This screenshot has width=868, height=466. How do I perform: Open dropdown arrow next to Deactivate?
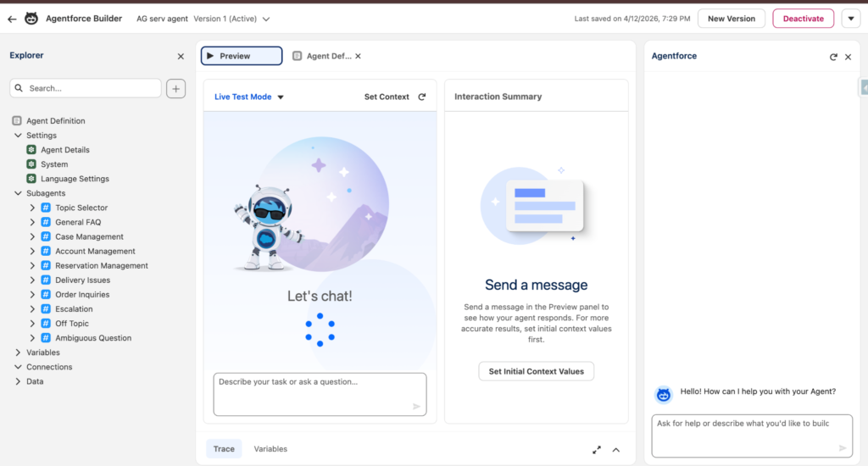[x=850, y=19]
